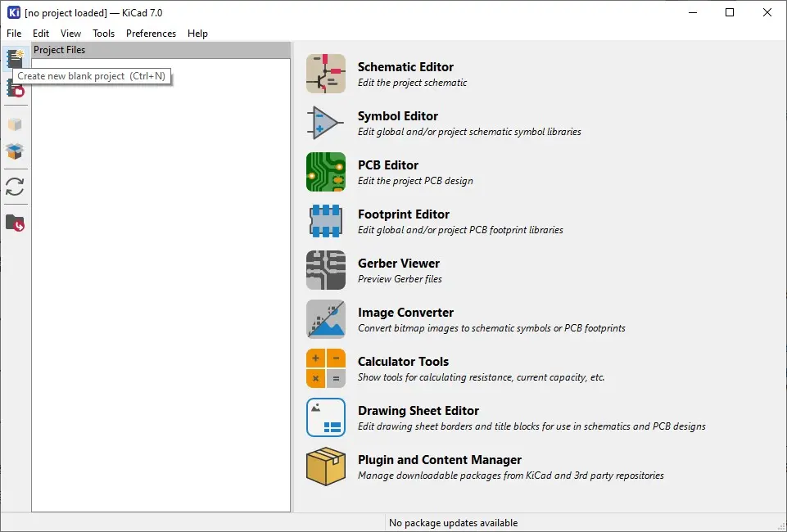The width and height of the screenshot is (787, 532).
Task: Open the View menu
Action: [x=70, y=34]
